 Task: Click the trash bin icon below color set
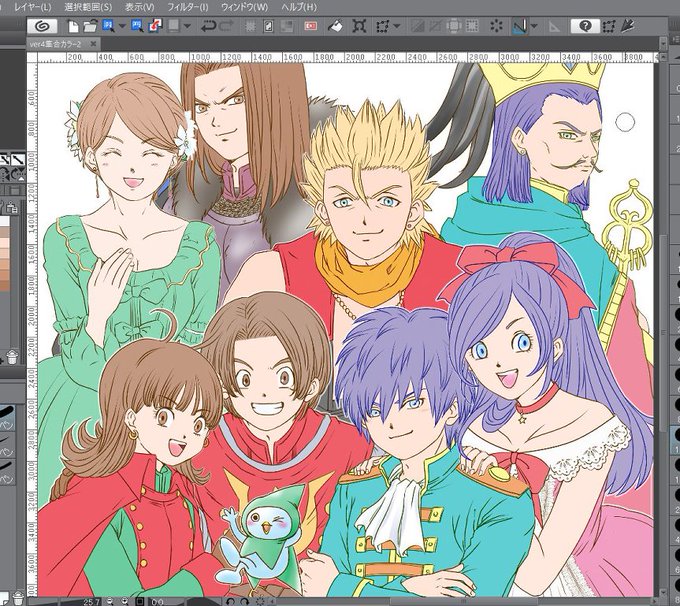[x=12, y=357]
